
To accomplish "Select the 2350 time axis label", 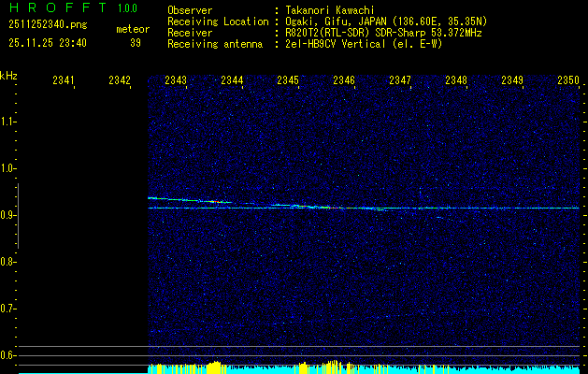I will click(x=567, y=81).
